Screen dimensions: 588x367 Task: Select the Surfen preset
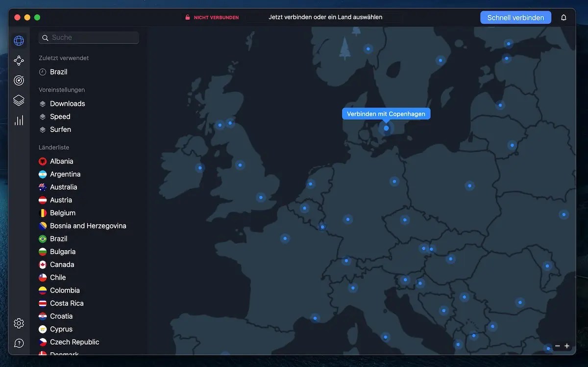coord(55,130)
